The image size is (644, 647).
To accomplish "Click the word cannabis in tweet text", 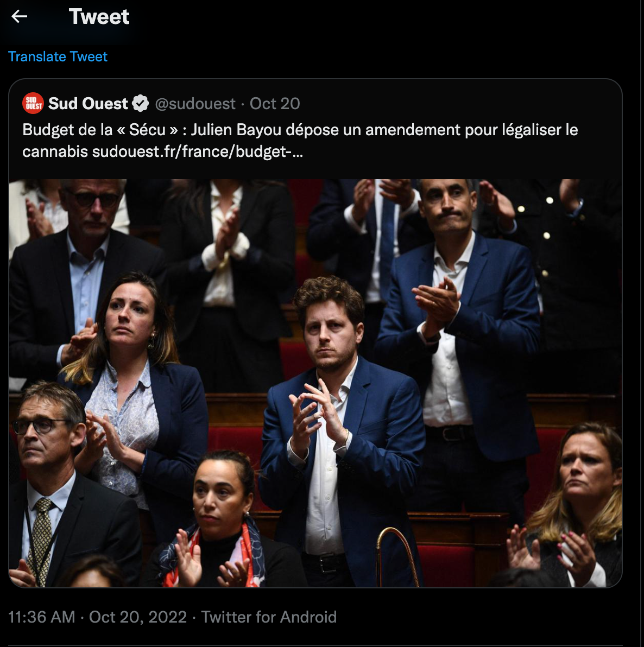I will pyautogui.click(x=55, y=151).
